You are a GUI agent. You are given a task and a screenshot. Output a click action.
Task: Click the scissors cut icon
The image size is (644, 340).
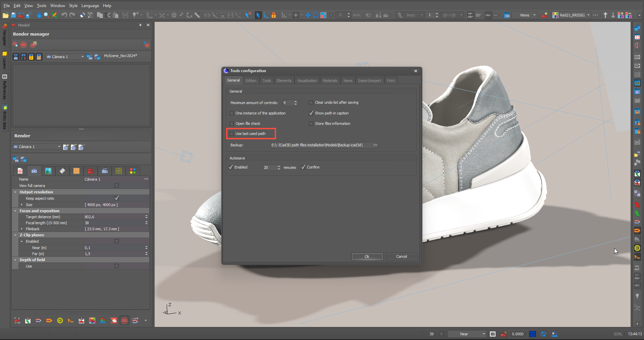[x=108, y=15]
